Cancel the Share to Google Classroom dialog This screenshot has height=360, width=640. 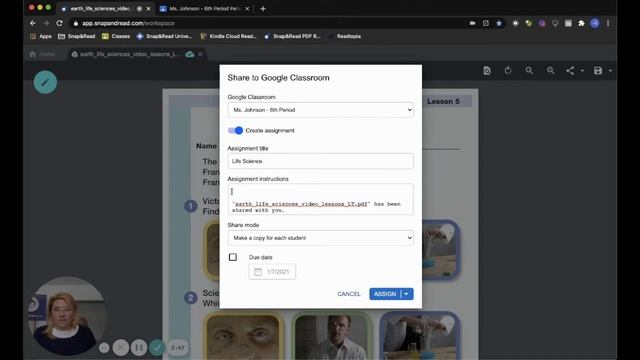pos(349,294)
